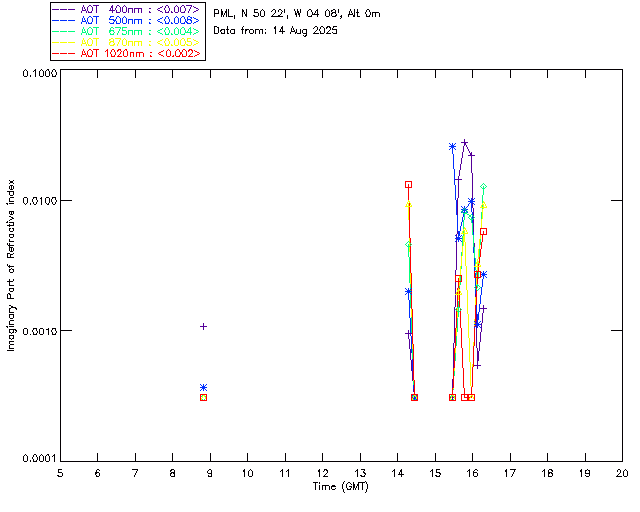640x512 pixels.
Task: Click the red square on the 14.5 GMT baseline
Action: click(x=415, y=397)
